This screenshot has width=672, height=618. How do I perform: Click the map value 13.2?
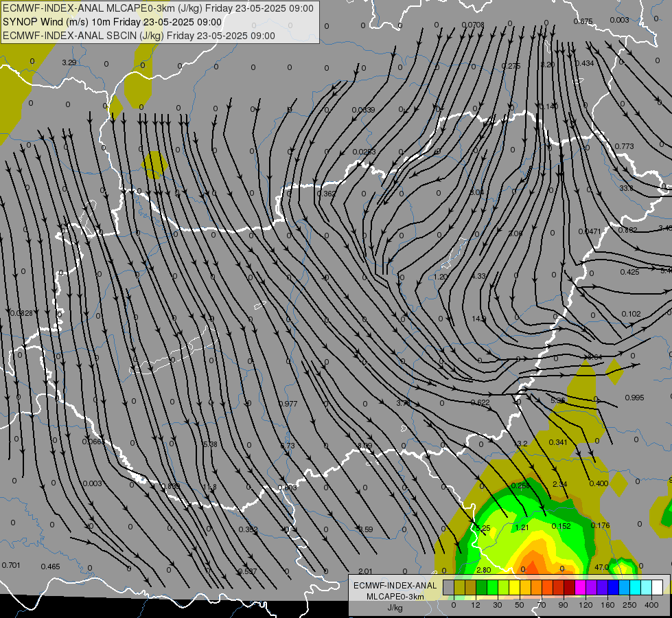pyautogui.click(x=520, y=444)
